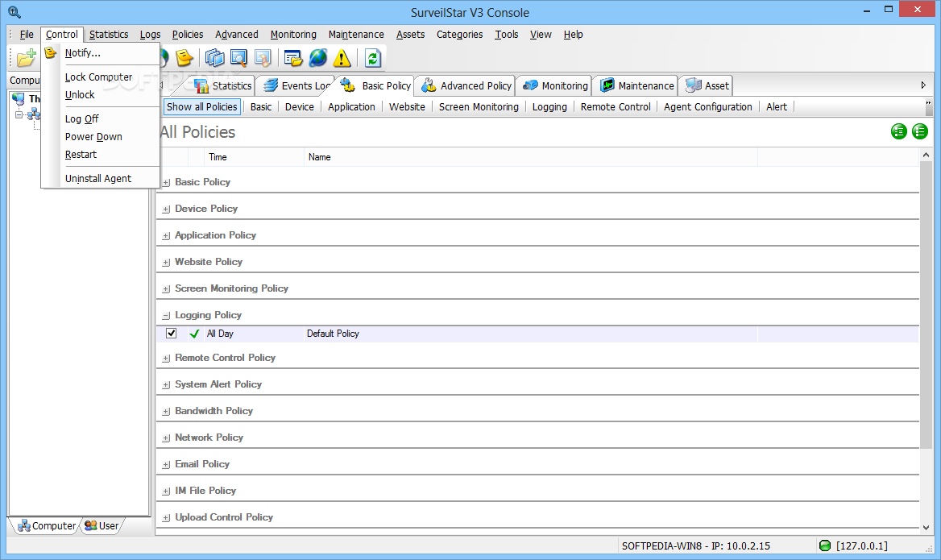Expand the Upload Control Policy group

(x=166, y=518)
